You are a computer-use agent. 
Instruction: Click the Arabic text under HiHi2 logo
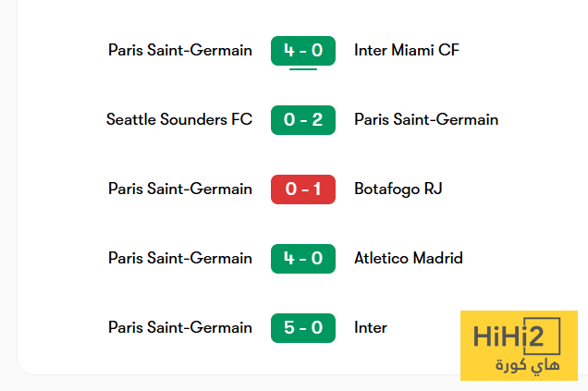pos(528,365)
